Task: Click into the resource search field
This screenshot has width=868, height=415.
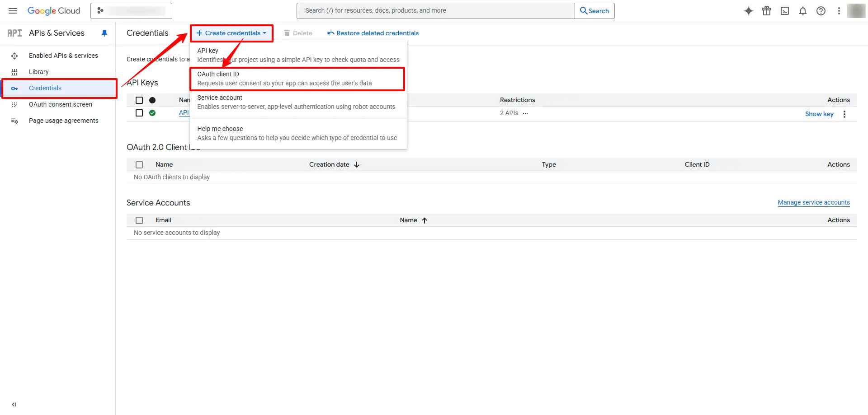Action: click(436, 11)
